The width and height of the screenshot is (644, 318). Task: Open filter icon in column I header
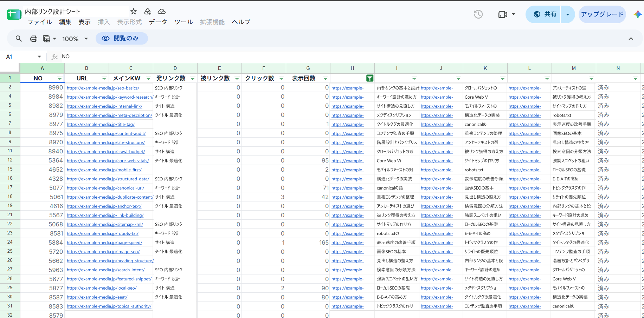pyautogui.click(x=414, y=78)
